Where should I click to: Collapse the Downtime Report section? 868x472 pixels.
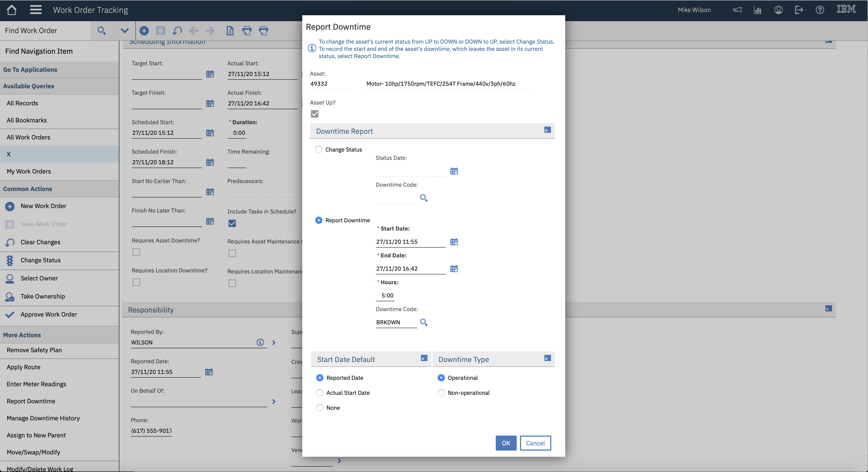click(x=547, y=130)
